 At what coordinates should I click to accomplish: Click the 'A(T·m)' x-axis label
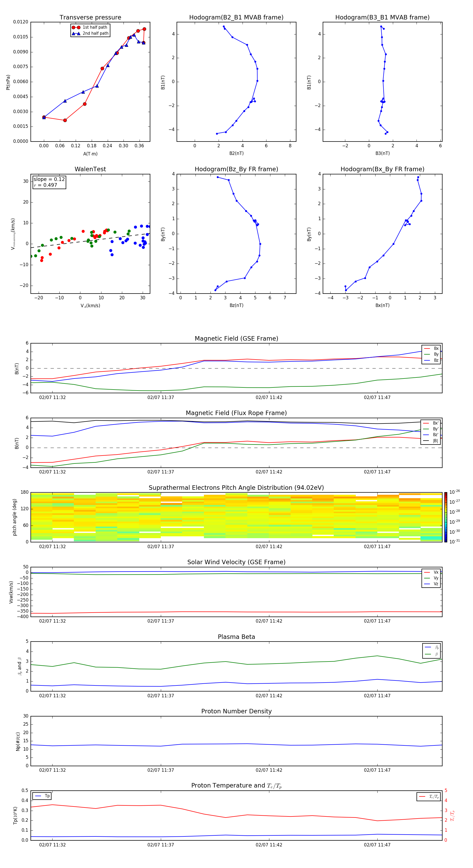90,154
